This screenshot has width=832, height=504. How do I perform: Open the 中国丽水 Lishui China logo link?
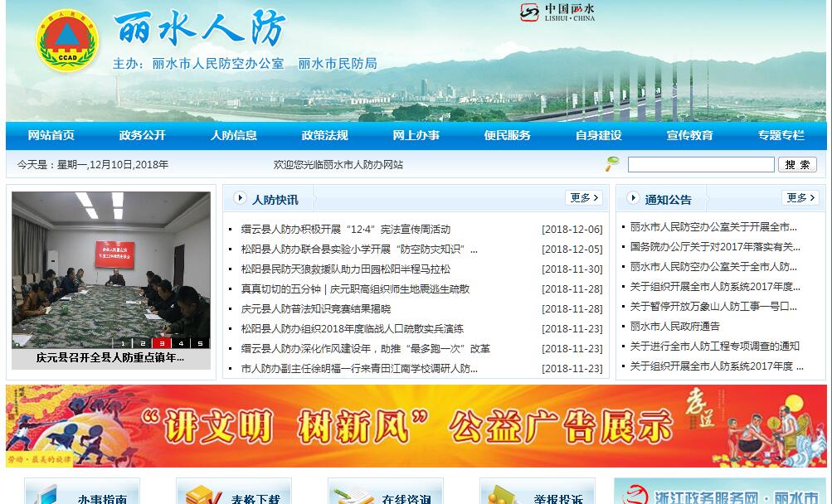(x=557, y=12)
